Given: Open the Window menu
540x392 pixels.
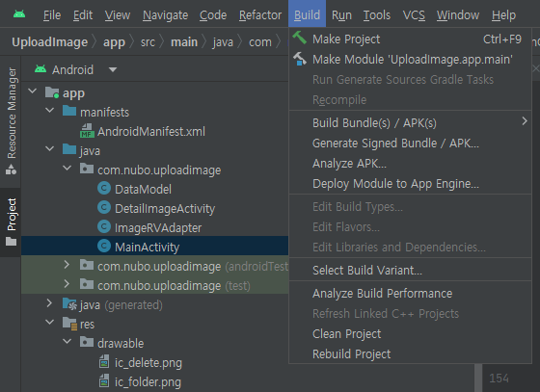Looking at the screenshot, I should coord(458,15).
